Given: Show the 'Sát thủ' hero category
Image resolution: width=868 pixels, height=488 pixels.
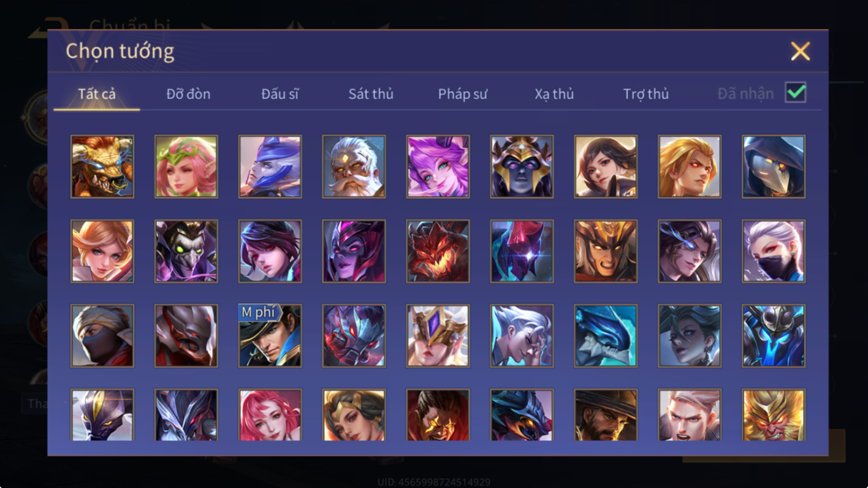Looking at the screenshot, I should point(371,94).
